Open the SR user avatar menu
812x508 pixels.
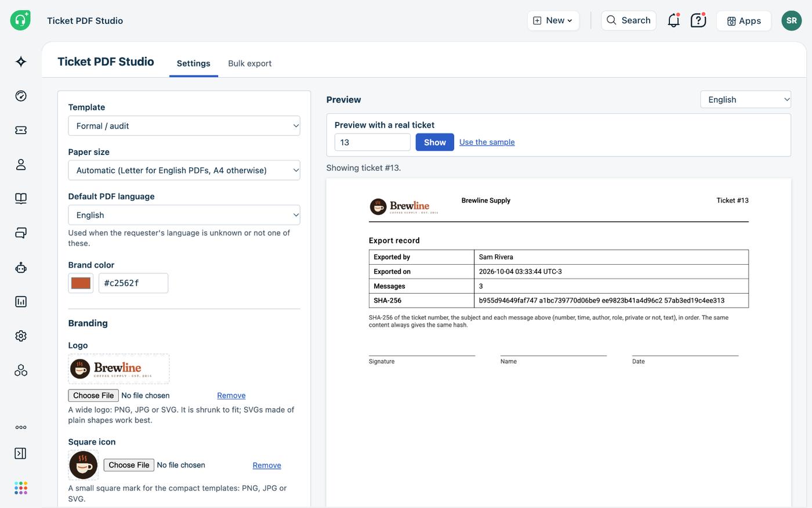pyautogui.click(x=792, y=20)
